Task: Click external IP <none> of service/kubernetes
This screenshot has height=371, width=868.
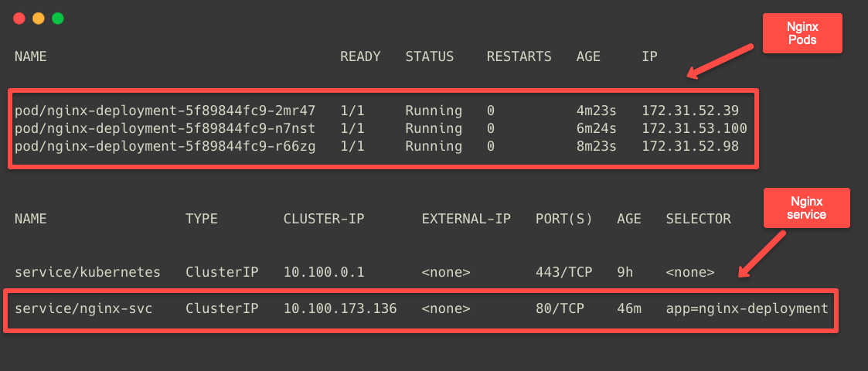Action: pos(446,272)
